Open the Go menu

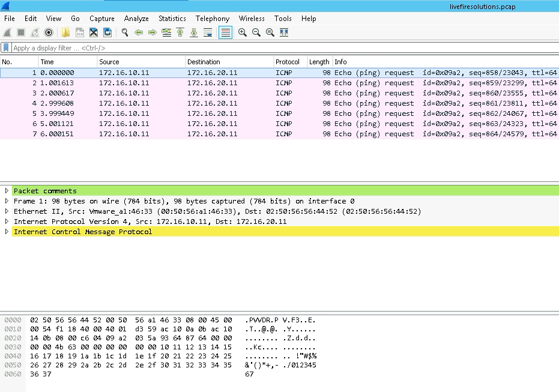pyautogui.click(x=75, y=19)
